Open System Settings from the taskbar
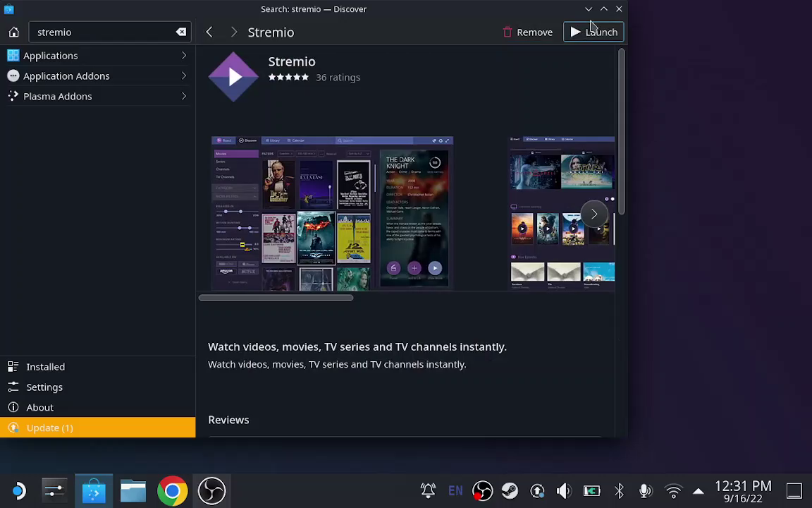Screen dimensions: 812x508 [x=54, y=490]
